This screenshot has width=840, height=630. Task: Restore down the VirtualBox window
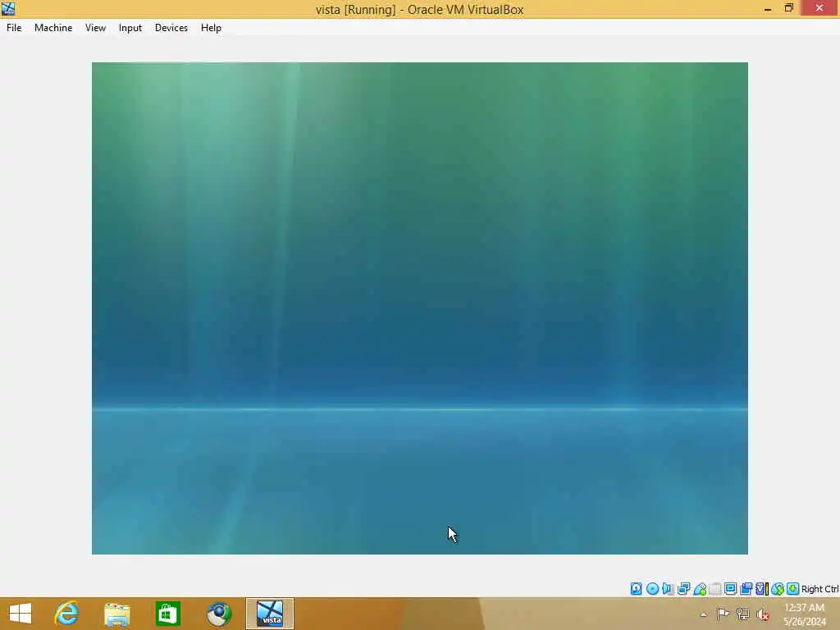tap(788, 8)
